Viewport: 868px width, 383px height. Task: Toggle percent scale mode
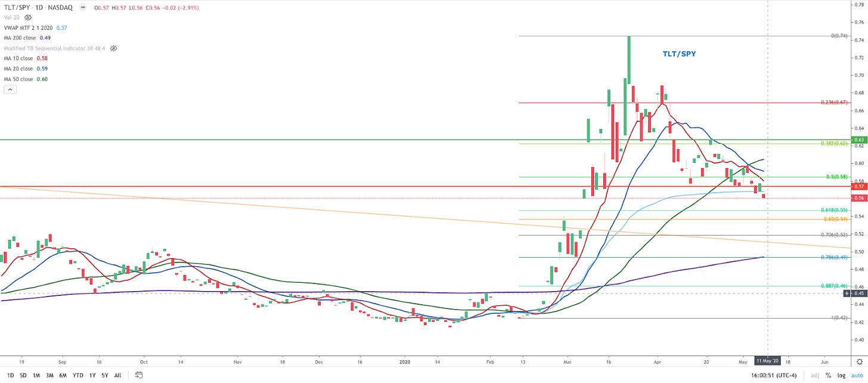pos(828,375)
